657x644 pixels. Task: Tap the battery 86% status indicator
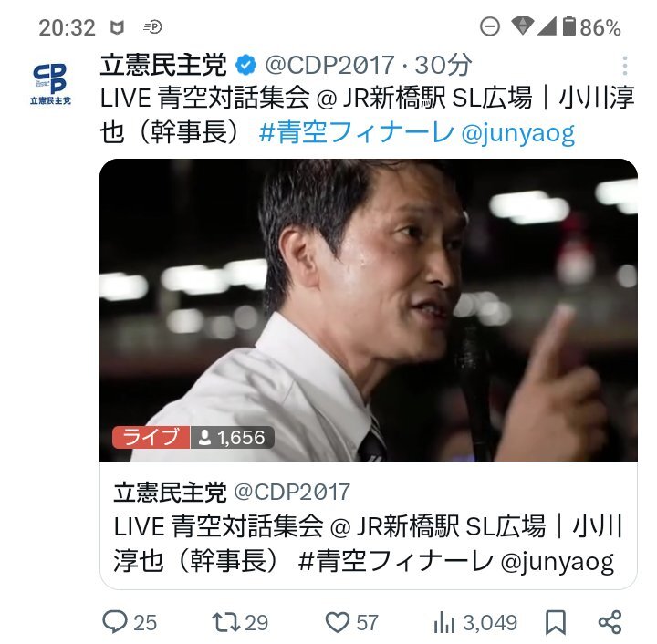[591, 27]
